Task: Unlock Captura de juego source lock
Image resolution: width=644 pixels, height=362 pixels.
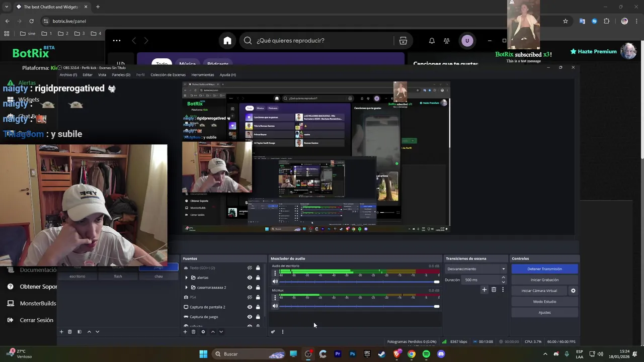Action: click(258, 317)
